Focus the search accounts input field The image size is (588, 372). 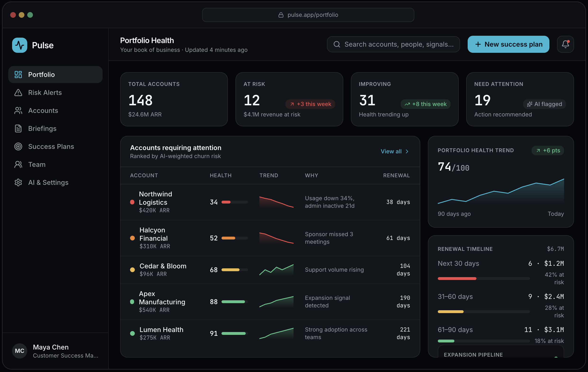coord(394,44)
